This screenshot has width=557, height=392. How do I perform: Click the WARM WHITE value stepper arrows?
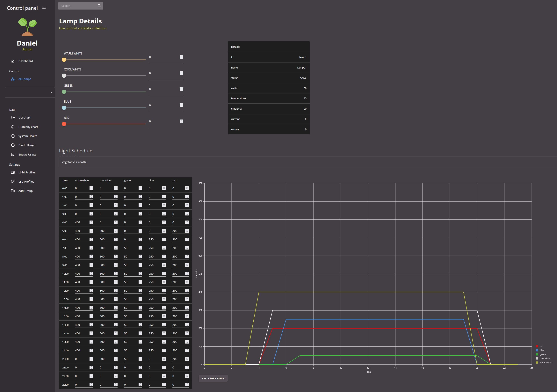click(181, 57)
